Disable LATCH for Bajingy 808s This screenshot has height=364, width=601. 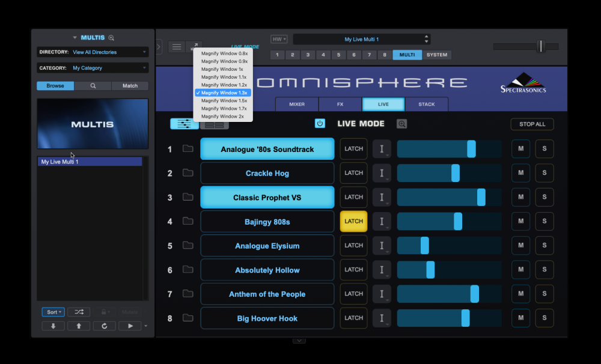tap(353, 221)
